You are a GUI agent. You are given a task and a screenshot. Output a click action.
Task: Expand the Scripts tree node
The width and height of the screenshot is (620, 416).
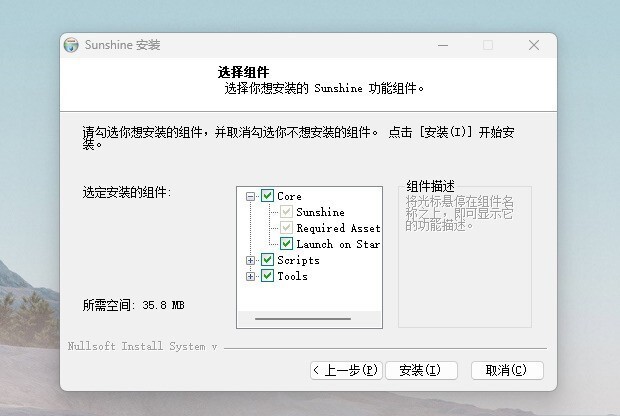[250, 260]
